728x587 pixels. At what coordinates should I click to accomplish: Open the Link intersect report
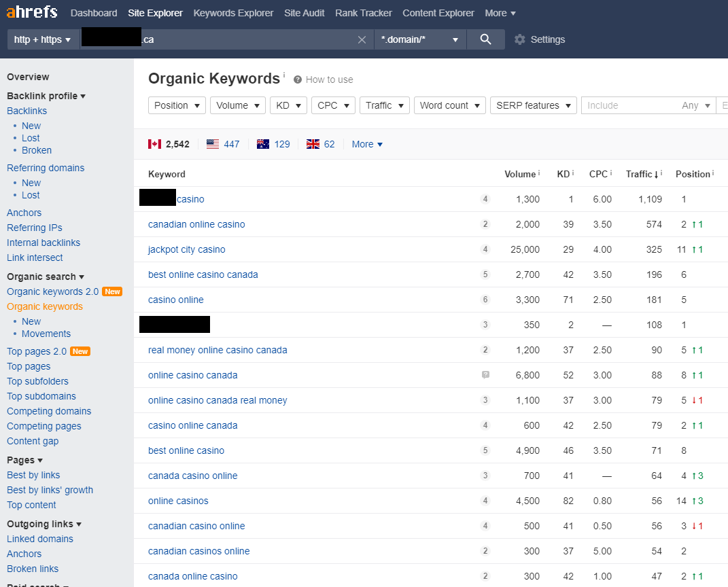[x=35, y=257]
